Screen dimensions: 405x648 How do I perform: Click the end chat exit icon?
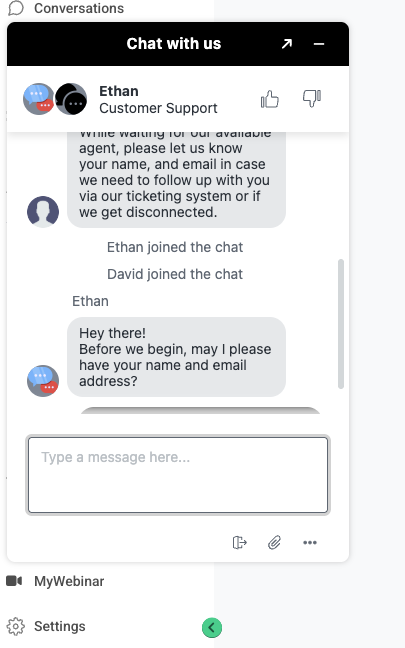click(x=239, y=542)
